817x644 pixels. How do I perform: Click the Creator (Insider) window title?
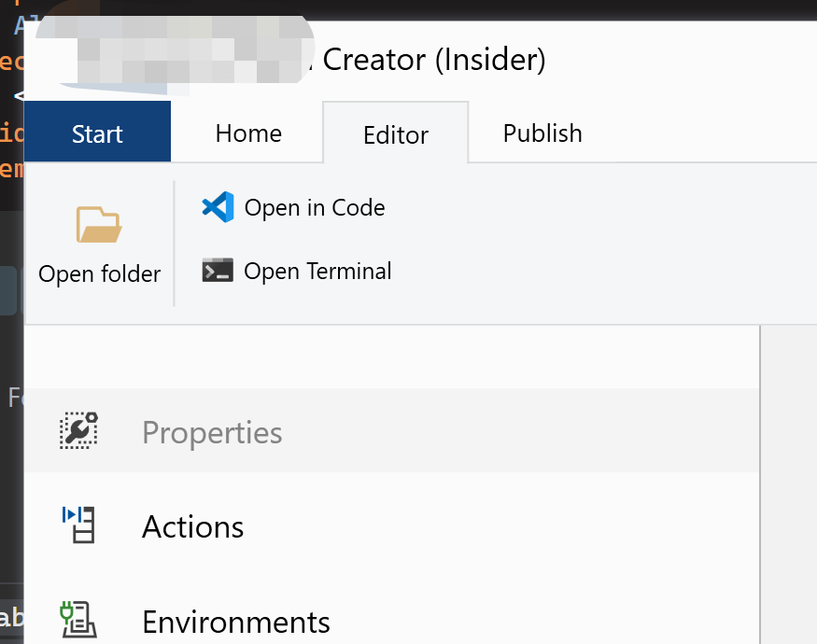click(x=434, y=61)
